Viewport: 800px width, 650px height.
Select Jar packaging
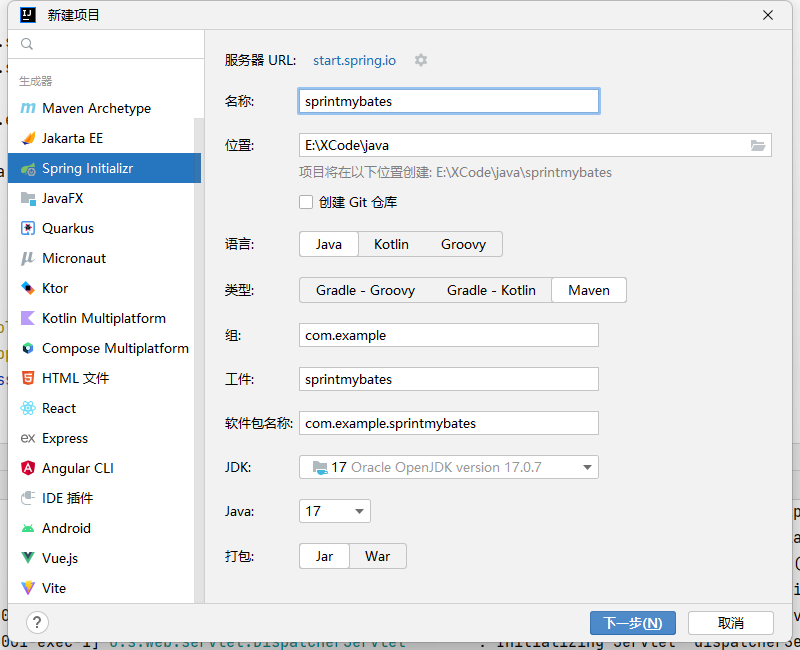(324, 556)
